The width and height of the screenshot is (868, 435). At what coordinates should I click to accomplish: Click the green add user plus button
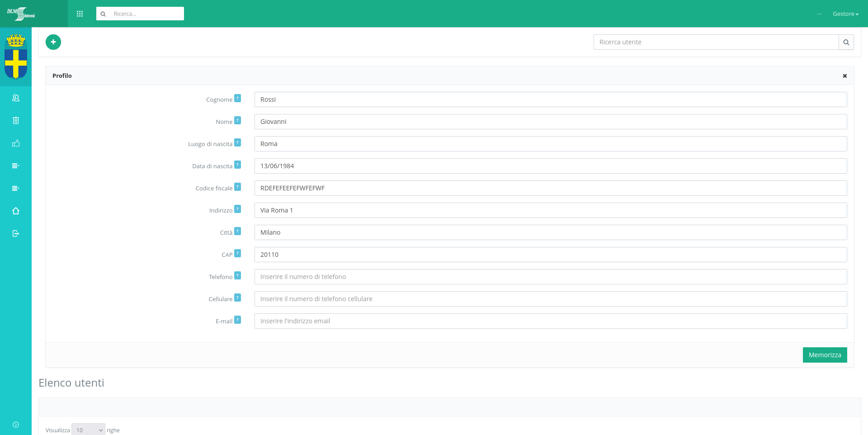tap(53, 42)
